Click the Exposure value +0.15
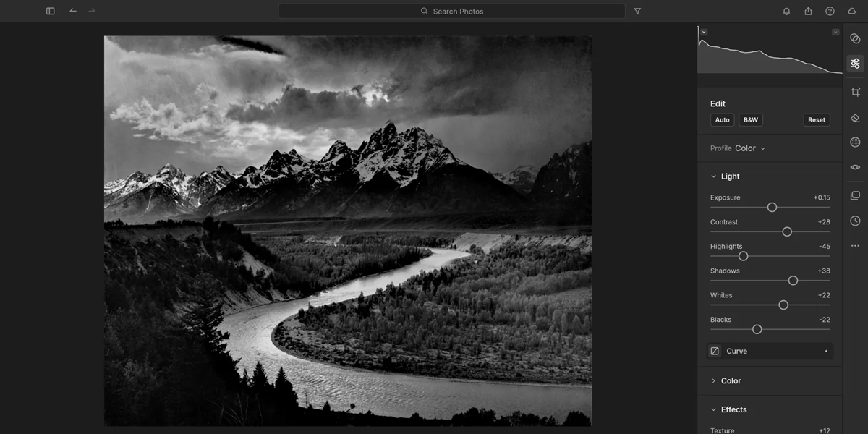The height and width of the screenshot is (434, 868). tap(822, 197)
